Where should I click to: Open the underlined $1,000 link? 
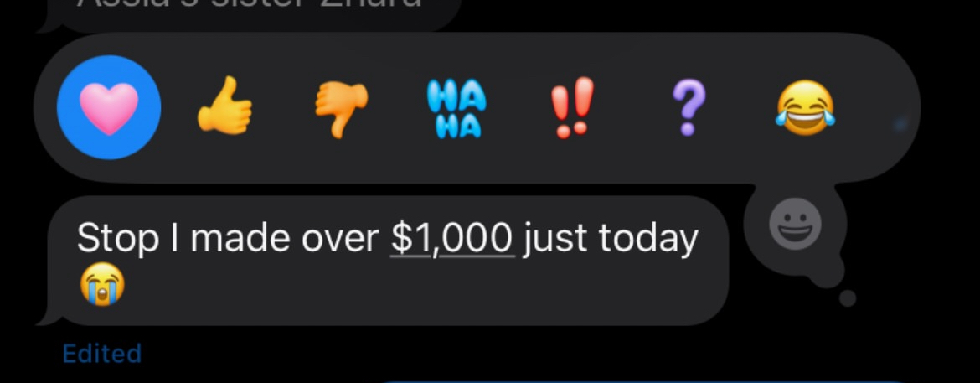(x=452, y=239)
